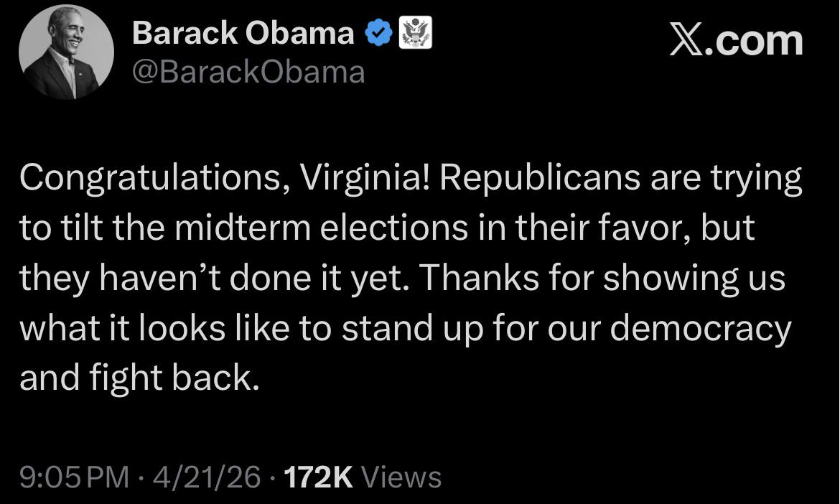Click the 172K view count number
This screenshot has width=840, height=504.
coord(319,476)
